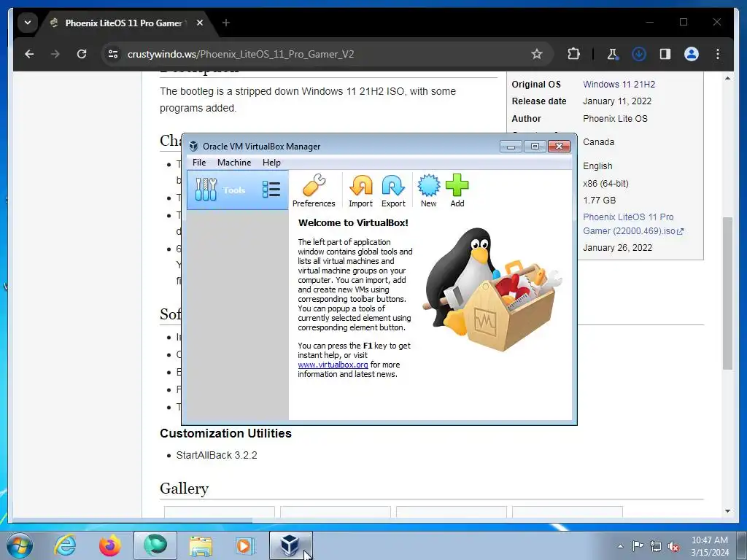Open VirtualBox Preferences wrench icon
The height and width of the screenshot is (560, 747).
coord(314,190)
